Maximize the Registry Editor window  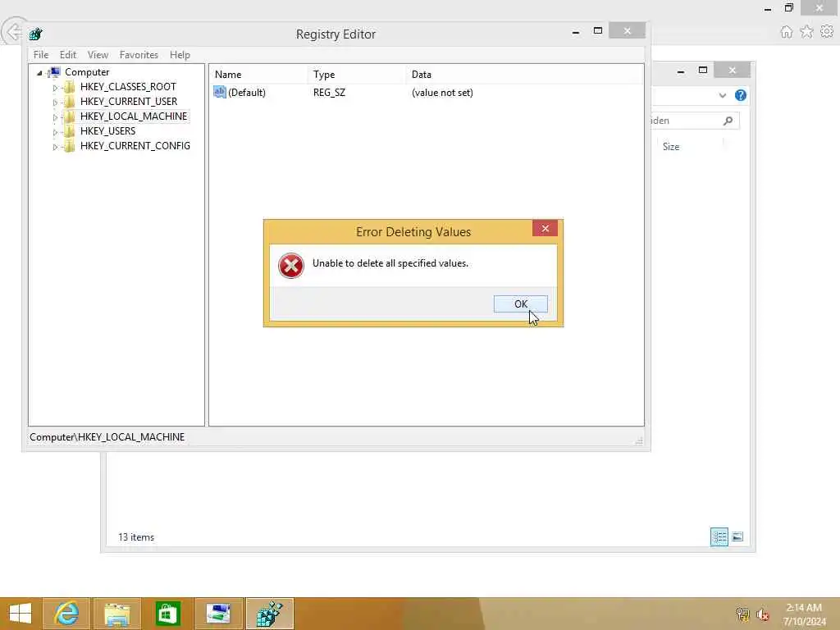click(x=598, y=31)
